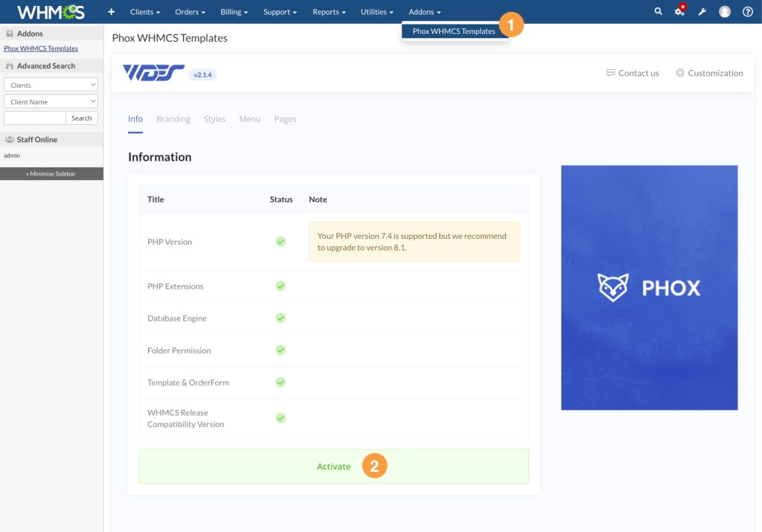This screenshot has height=532, width=762.
Task: Select Phox WHMCS Templates from the Addons menu
Action: point(455,31)
